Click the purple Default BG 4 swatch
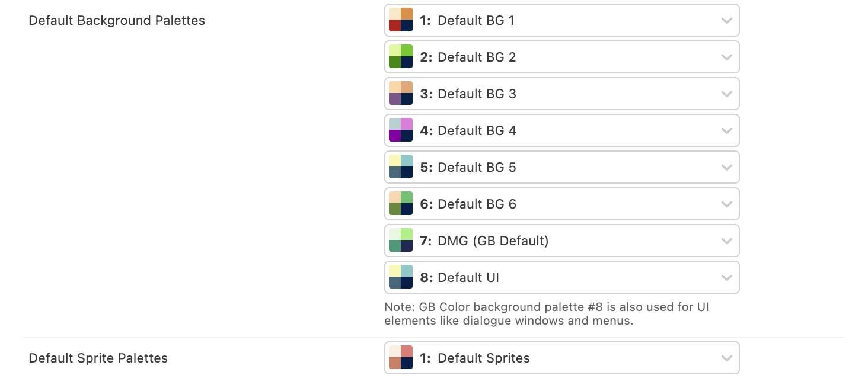The width and height of the screenshot is (868, 378). click(401, 130)
